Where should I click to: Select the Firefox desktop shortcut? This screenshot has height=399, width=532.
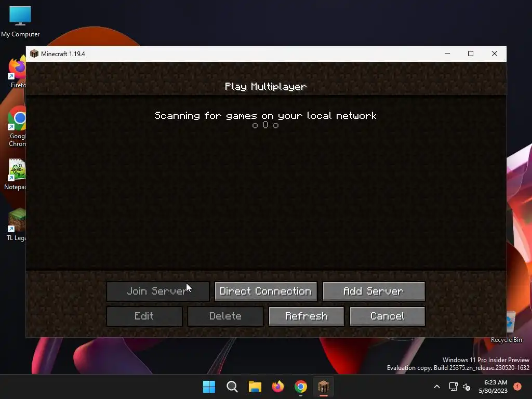tap(17, 73)
